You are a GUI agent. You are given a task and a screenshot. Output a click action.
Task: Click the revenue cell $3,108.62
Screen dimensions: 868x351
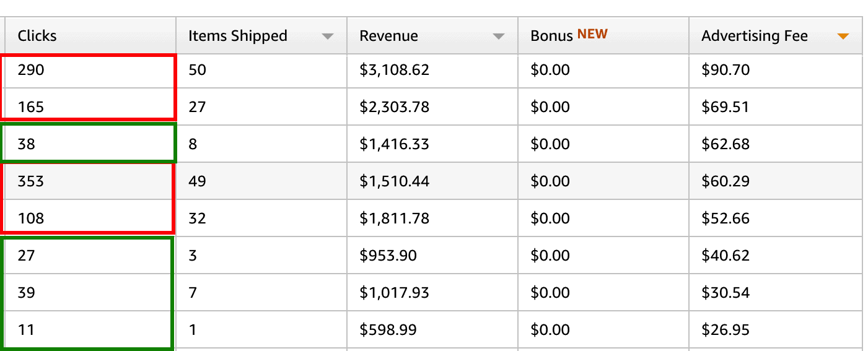(x=394, y=70)
